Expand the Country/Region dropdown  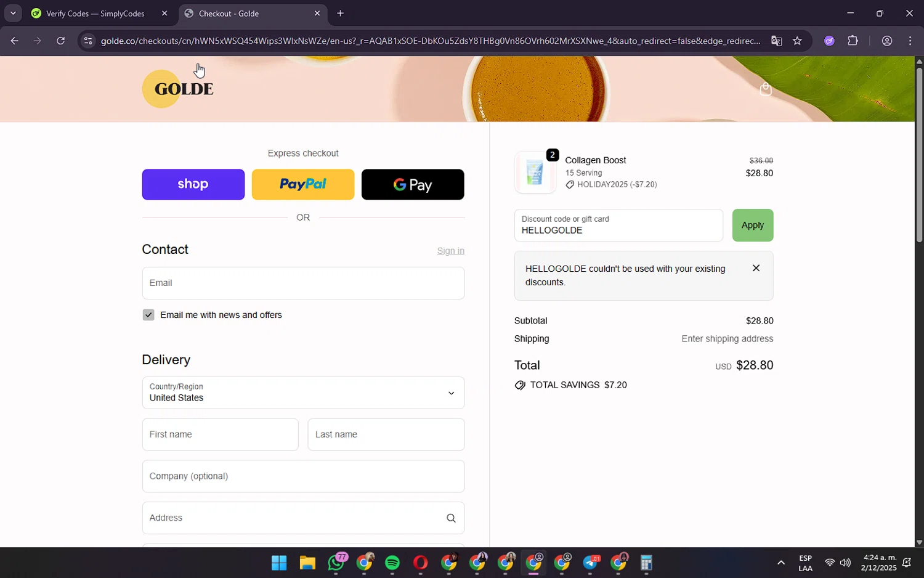tap(303, 393)
